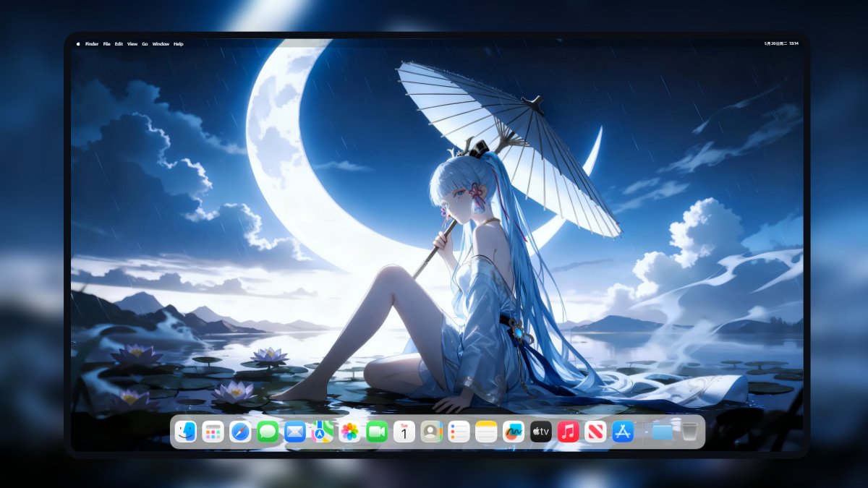
Task: Open the Apple menu
Action: [x=78, y=44]
